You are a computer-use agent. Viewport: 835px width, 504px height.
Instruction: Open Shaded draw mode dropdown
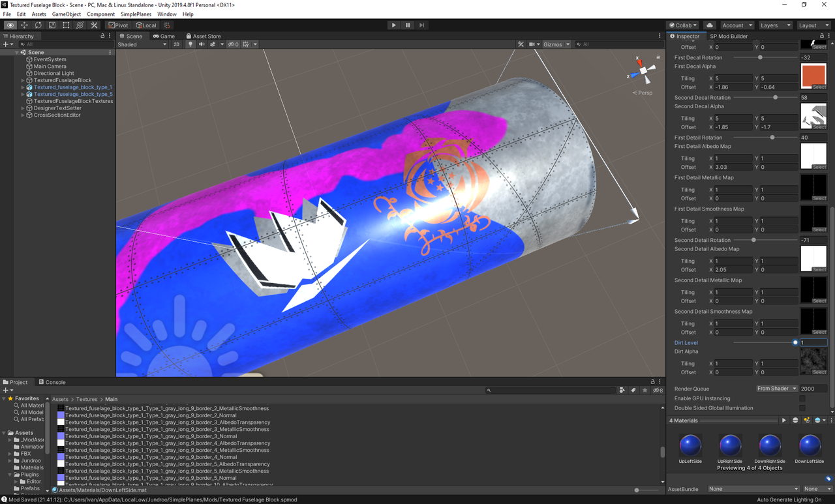(142, 44)
